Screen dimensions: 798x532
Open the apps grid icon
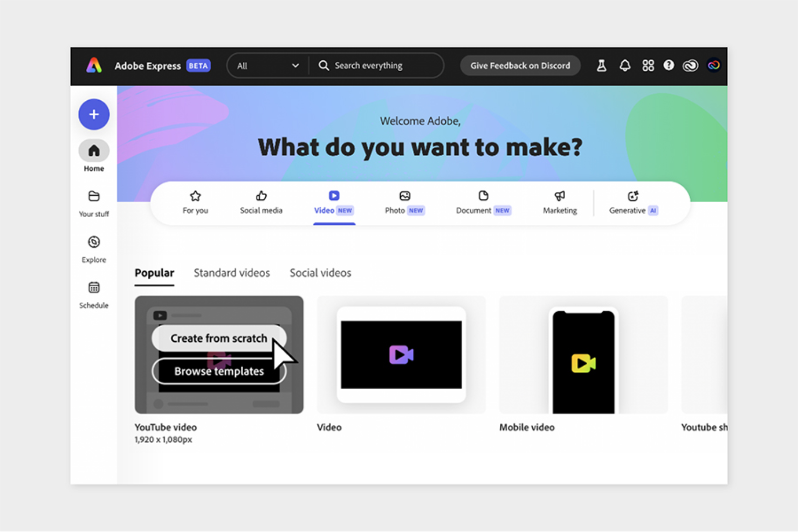point(648,65)
